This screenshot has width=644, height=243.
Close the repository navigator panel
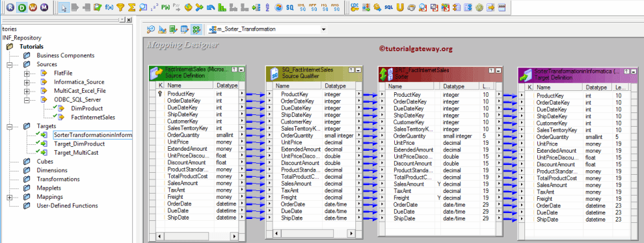pyautogui.click(x=129, y=19)
